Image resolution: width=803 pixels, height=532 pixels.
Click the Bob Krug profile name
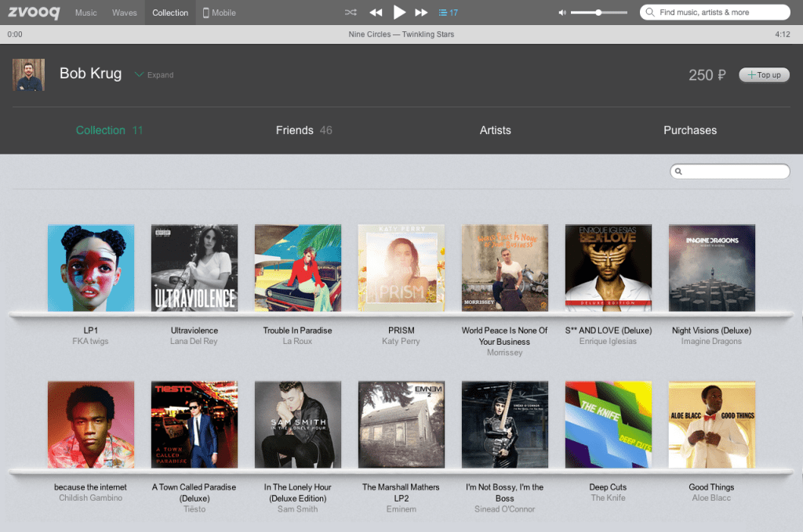91,74
